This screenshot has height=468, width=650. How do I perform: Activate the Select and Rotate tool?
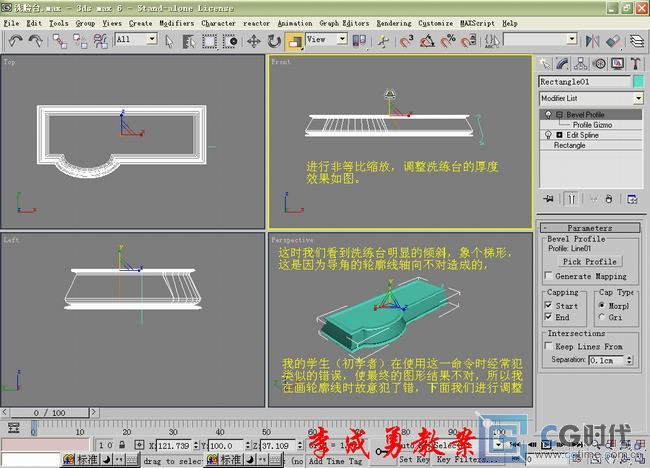(274, 41)
